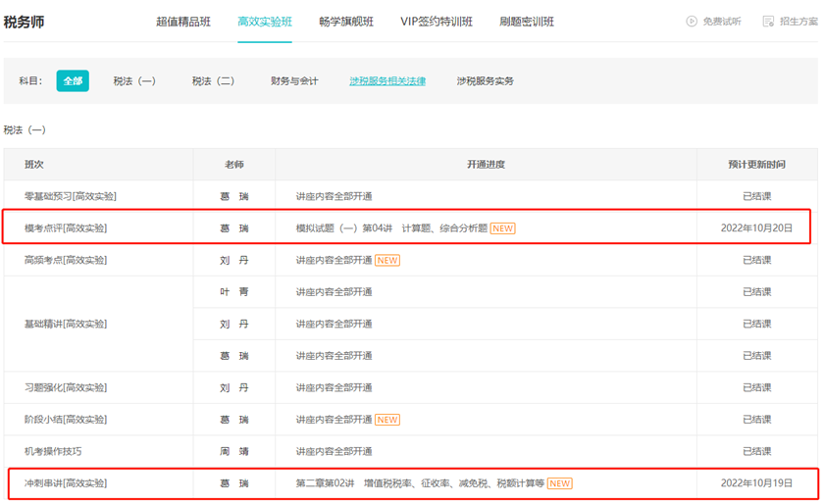Viewport: 824px width, 504px height.
Task: Click the document icon beside 招生方案
Action: coord(768,22)
